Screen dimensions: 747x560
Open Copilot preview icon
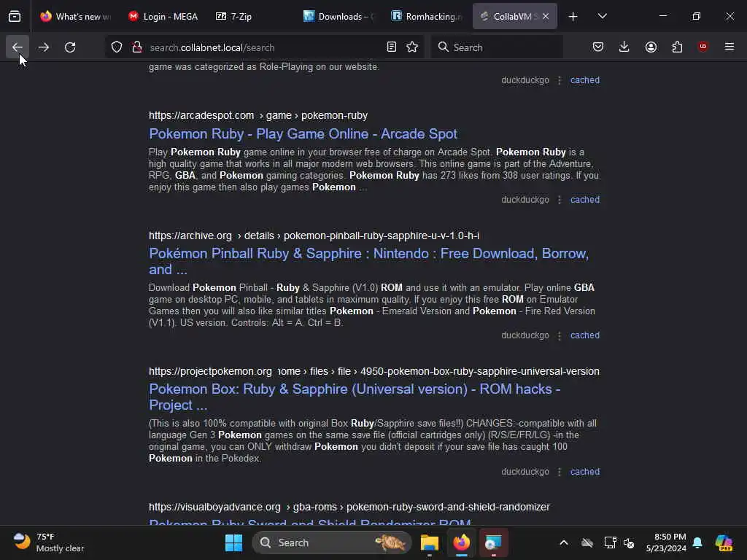pos(724,542)
